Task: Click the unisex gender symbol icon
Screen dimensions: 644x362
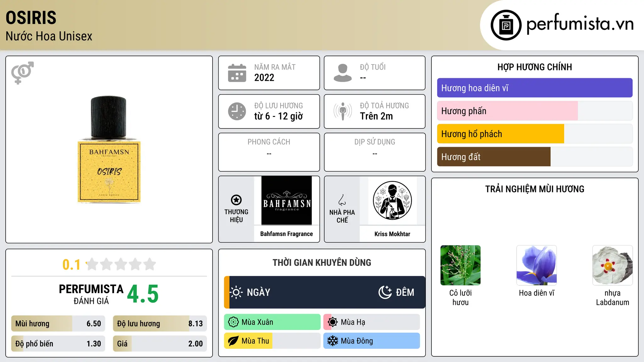Action: point(22,73)
